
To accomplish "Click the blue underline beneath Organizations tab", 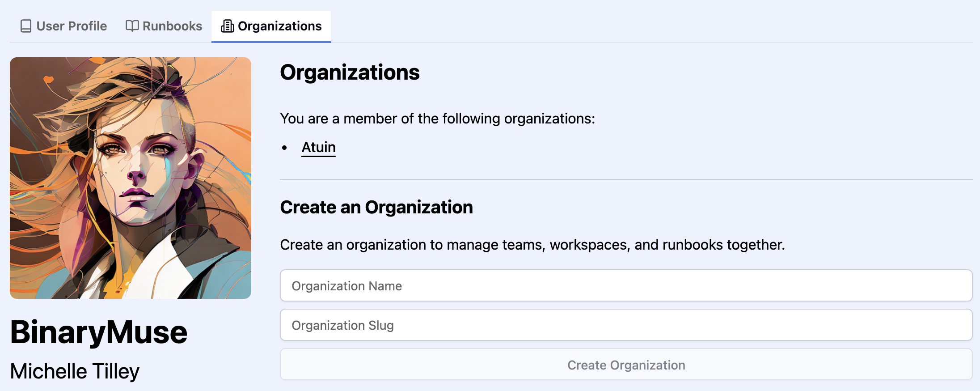I will coord(271,42).
